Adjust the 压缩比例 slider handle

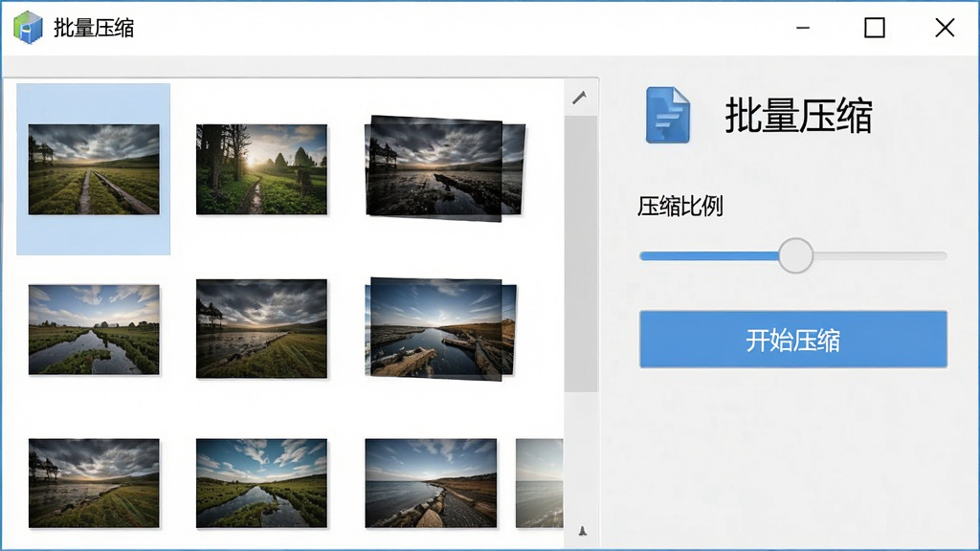coord(795,255)
